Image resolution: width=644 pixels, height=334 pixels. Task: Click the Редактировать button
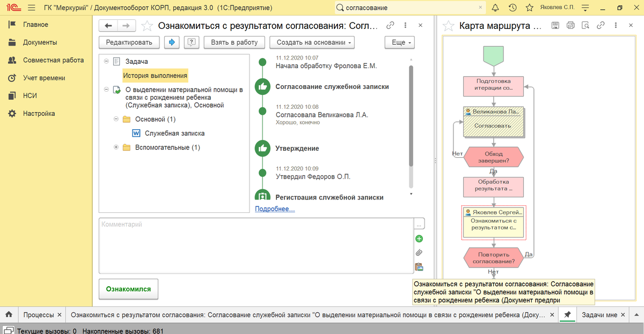pyautogui.click(x=129, y=42)
